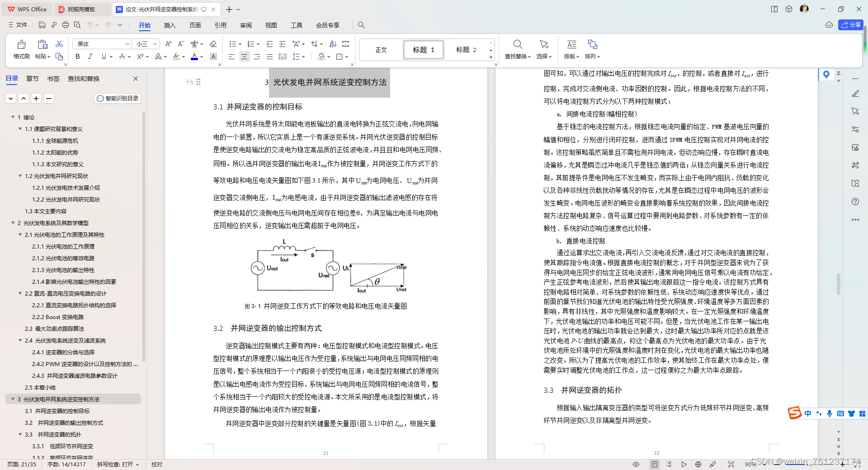868x470 pixels.
Task: Toggle bold formatting
Action: (78, 56)
